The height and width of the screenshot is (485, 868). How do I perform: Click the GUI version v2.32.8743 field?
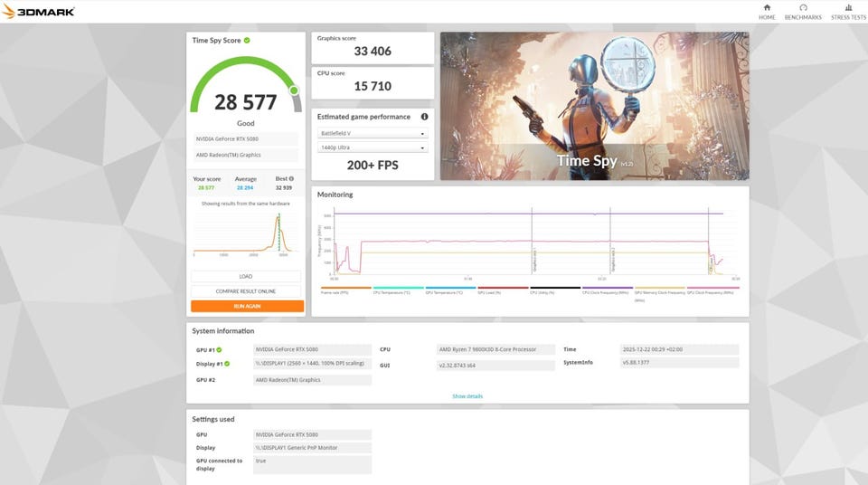(x=495, y=366)
